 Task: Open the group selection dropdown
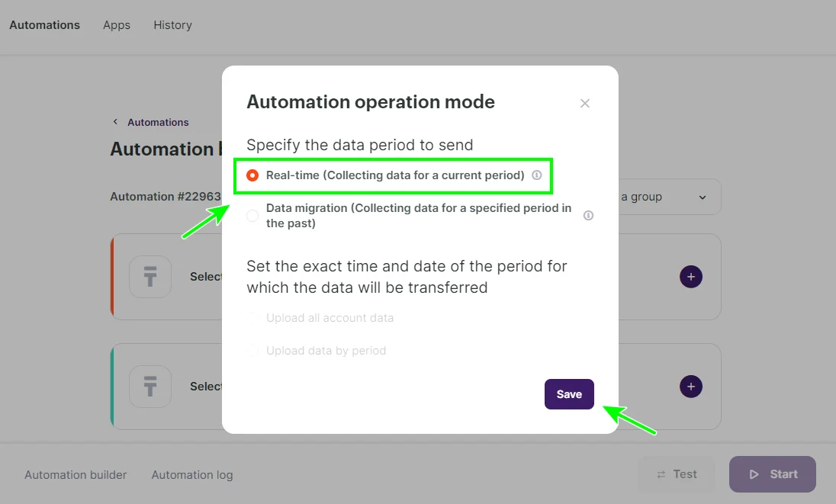(671, 197)
